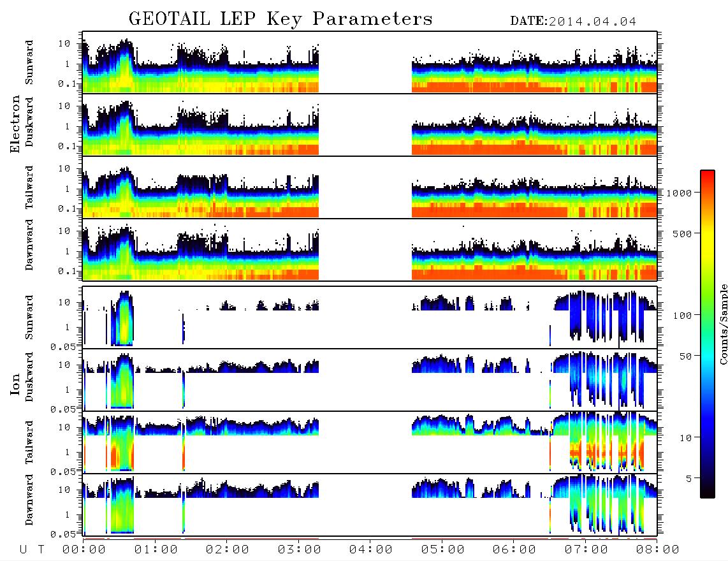Click the 01:00 time tick label
This screenshot has height=561, width=728.
coord(156,550)
